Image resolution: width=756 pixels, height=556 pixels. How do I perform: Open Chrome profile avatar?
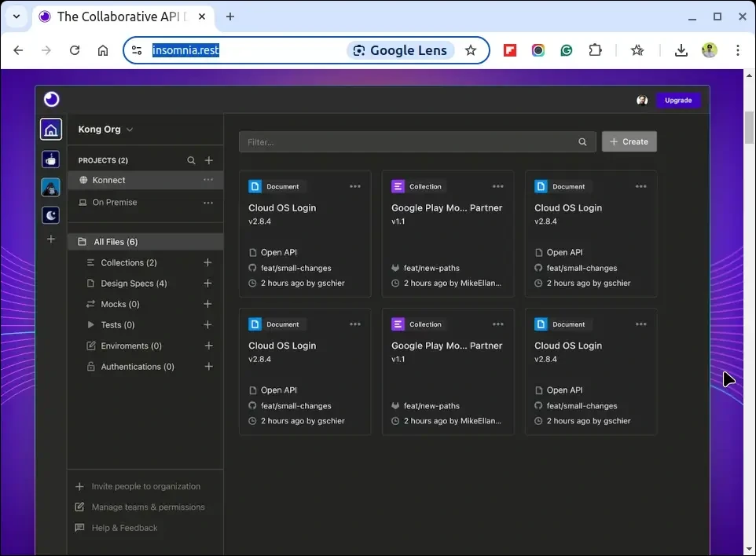709,50
